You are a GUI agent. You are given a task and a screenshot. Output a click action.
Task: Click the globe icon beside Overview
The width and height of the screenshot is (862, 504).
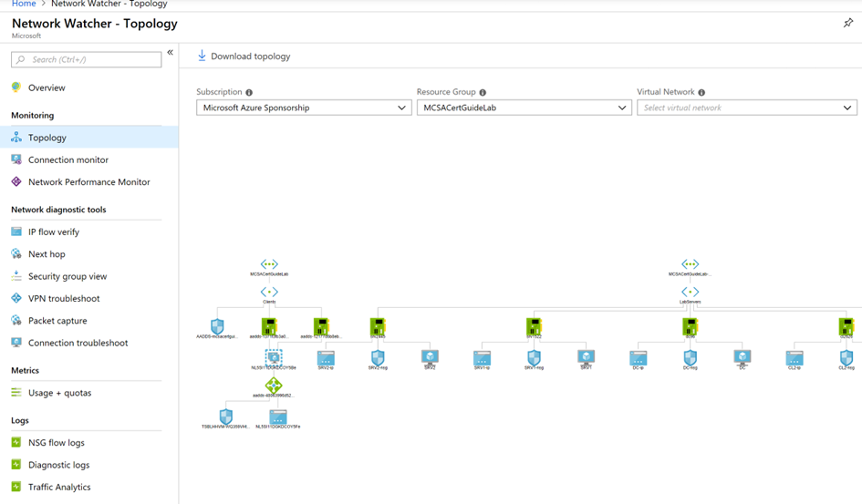[16, 87]
